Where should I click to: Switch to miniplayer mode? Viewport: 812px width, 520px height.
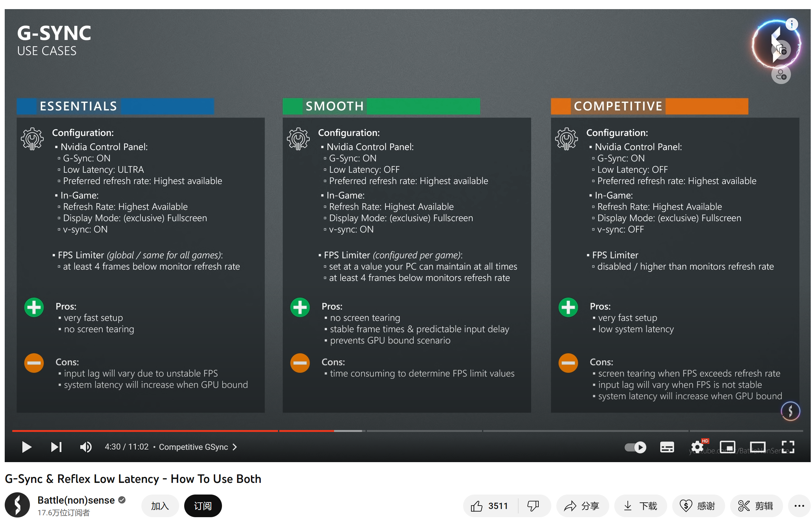point(727,447)
